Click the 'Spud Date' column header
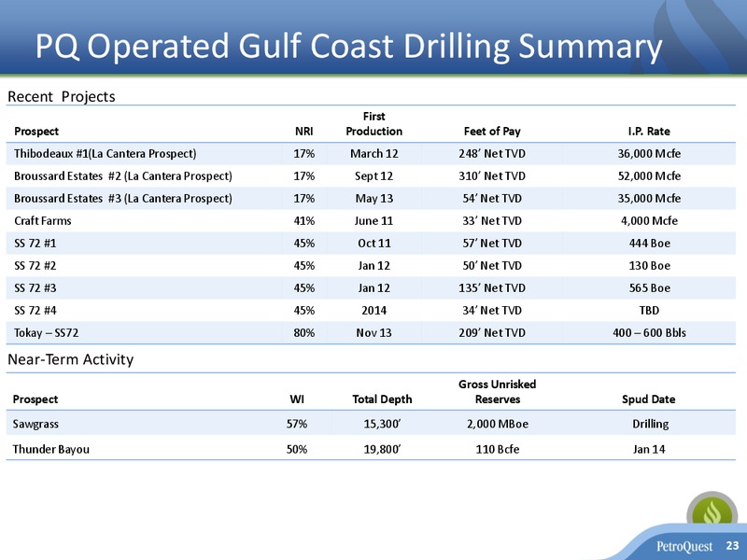The height and width of the screenshot is (560, 747). click(648, 399)
